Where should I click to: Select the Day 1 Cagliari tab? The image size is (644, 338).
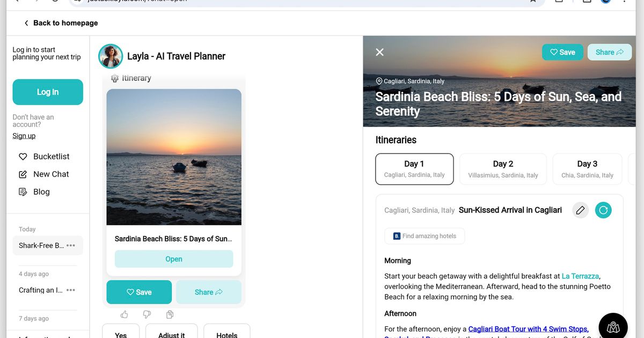coord(414,169)
